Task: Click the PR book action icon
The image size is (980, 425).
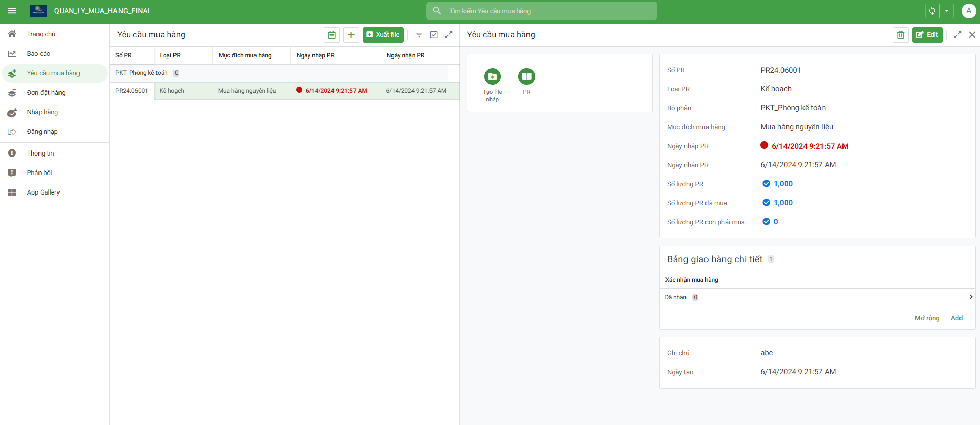Action: point(526,77)
